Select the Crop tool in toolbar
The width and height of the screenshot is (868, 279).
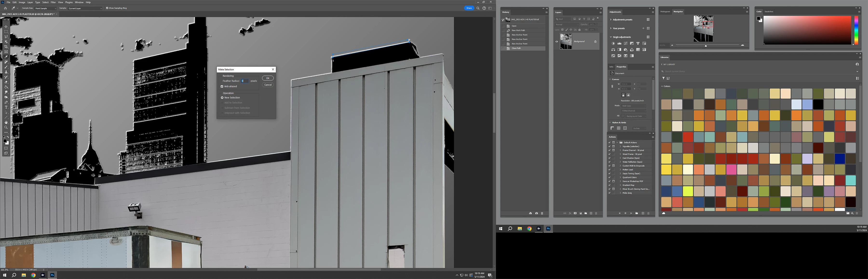tap(6, 47)
